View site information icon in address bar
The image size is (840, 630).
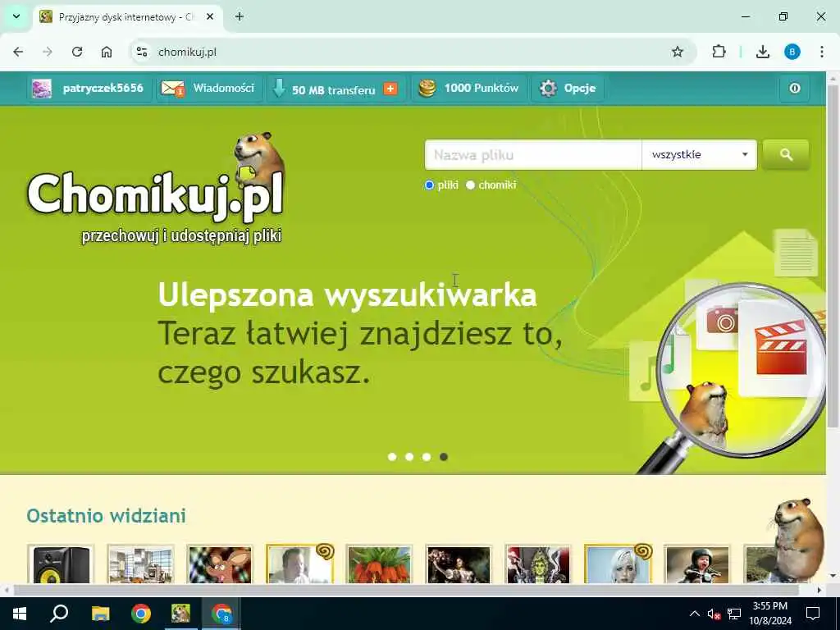pyautogui.click(x=142, y=52)
